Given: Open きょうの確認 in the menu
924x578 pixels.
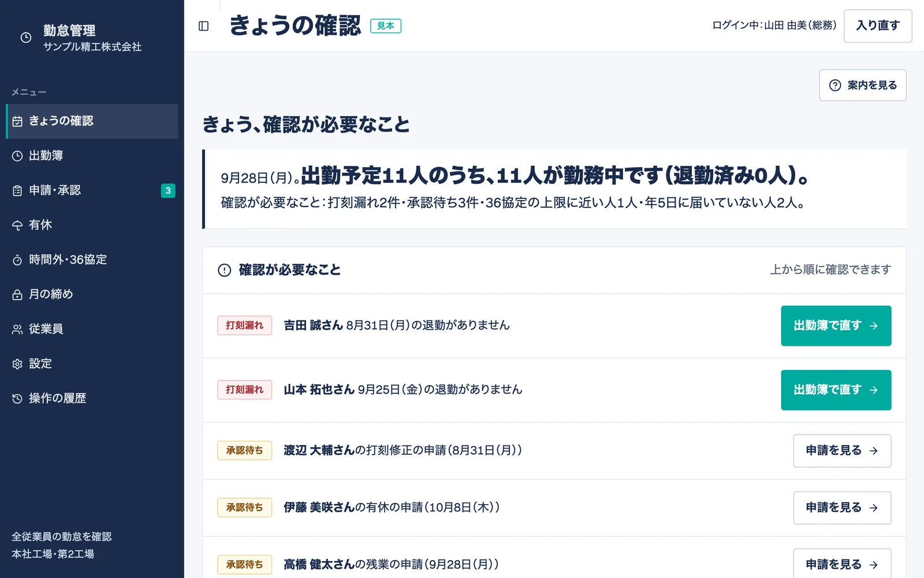Looking at the screenshot, I should (92, 121).
